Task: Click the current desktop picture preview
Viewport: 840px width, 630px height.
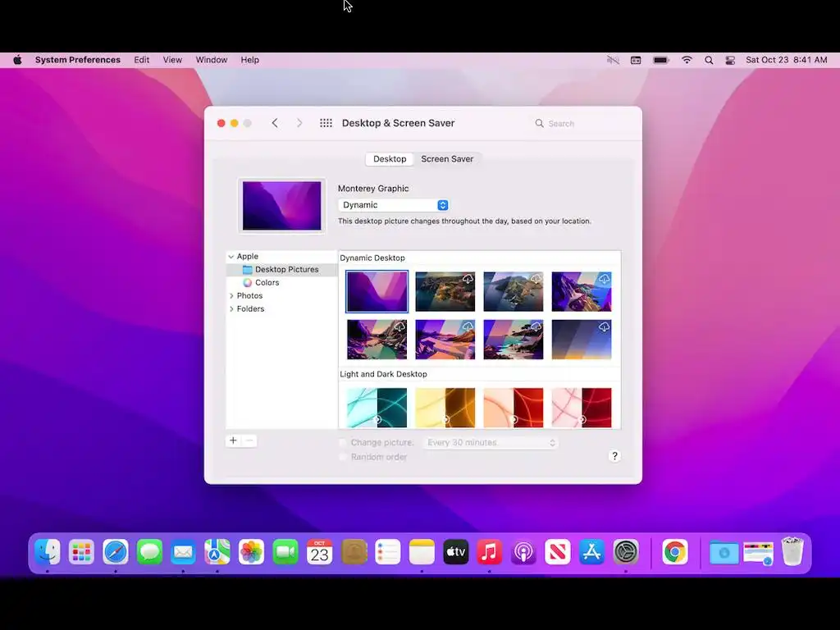Action: [282, 206]
